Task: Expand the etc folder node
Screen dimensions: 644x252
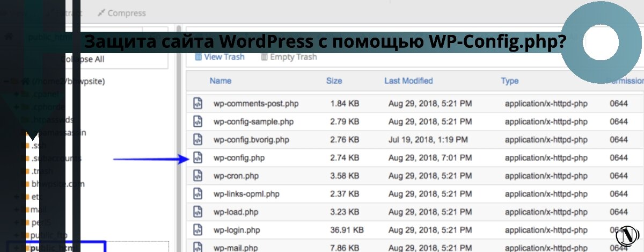Action: click(17, 197)
